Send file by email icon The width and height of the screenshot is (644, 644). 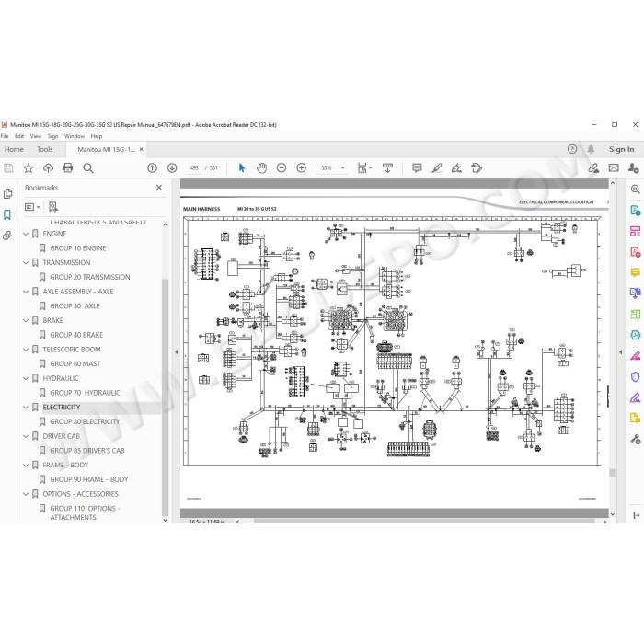pos(614,168)
